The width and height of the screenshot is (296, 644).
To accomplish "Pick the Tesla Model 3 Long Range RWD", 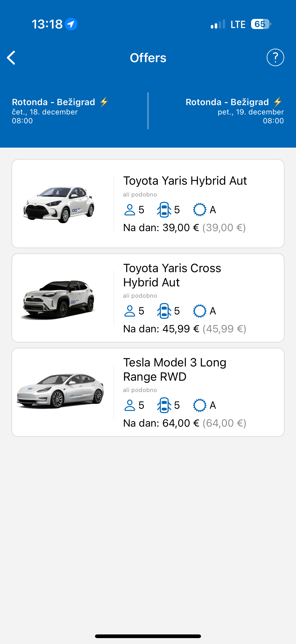I will click(175, 369).
